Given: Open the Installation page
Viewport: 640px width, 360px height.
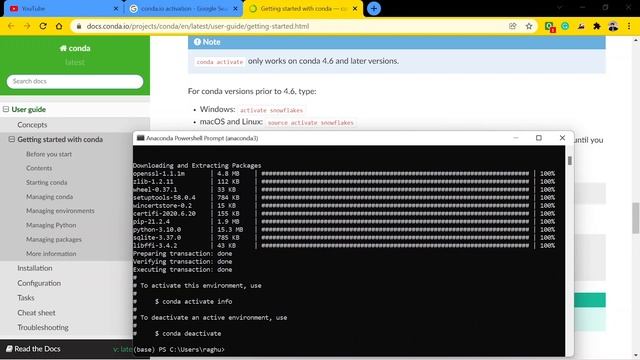Looking at the screenshot, I should 35,268.
